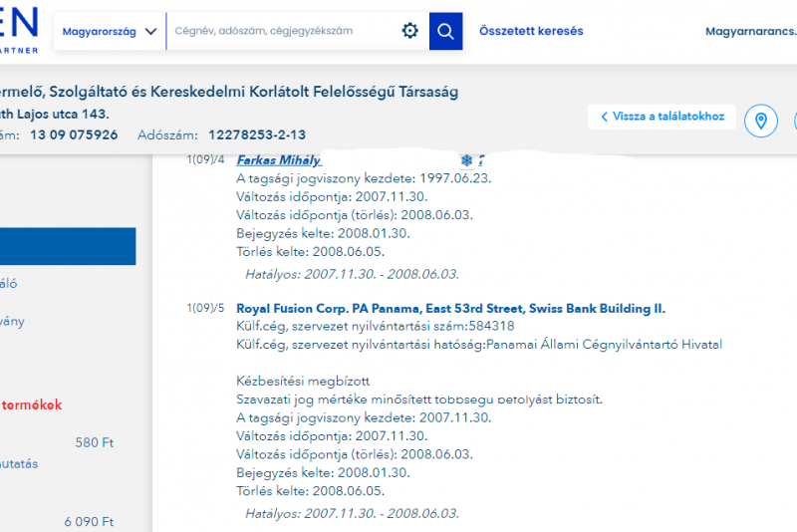Open the Összetett keresés advanced search

pyautogui.click(x=531, y=31)
